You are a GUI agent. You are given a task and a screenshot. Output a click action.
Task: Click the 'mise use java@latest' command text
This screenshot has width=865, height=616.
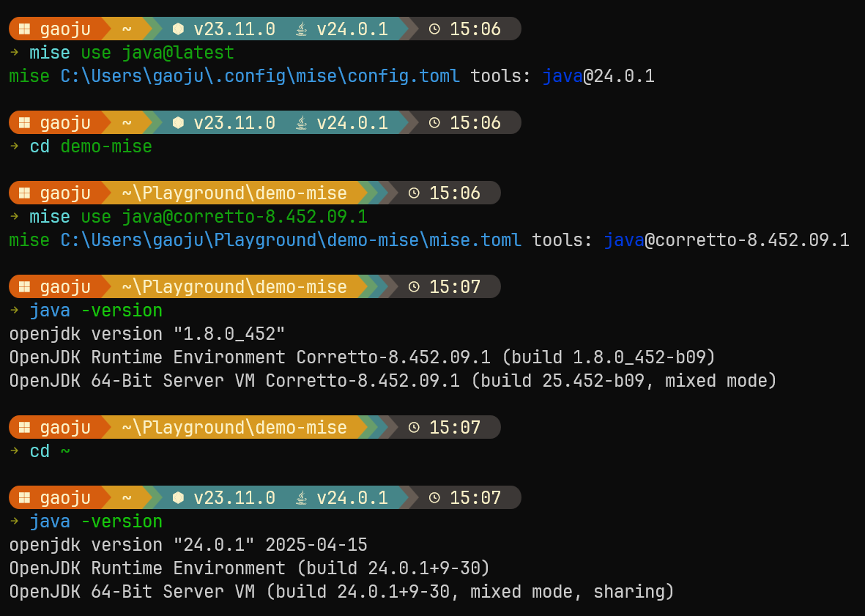tap(132, 53)
